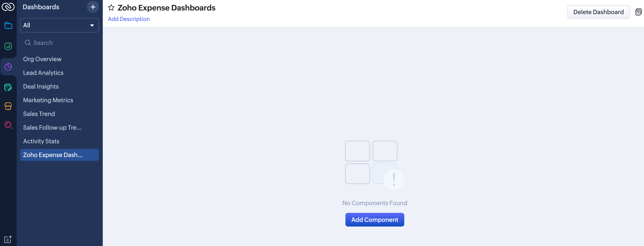Image resolution: width=644 pixels, height=246 pixels.
Task: Switch to the Lead Analytics dashboard
Action: pos(43,73)
